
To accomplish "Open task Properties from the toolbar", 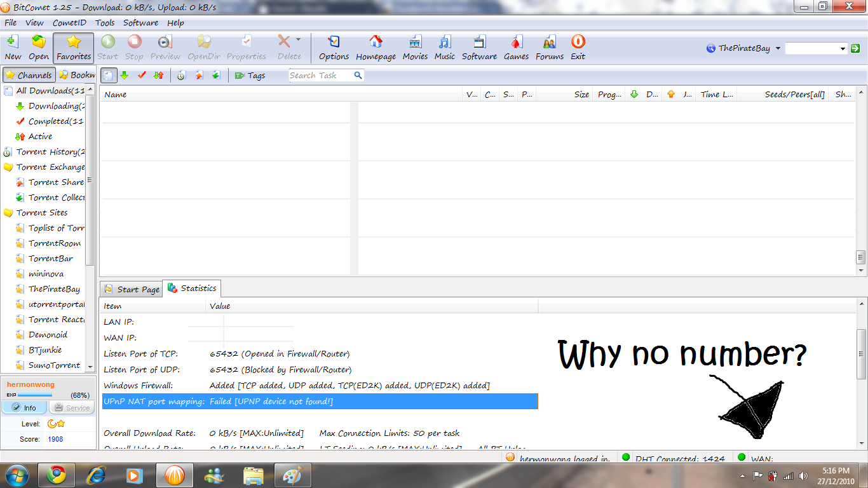I will [247, 48].
